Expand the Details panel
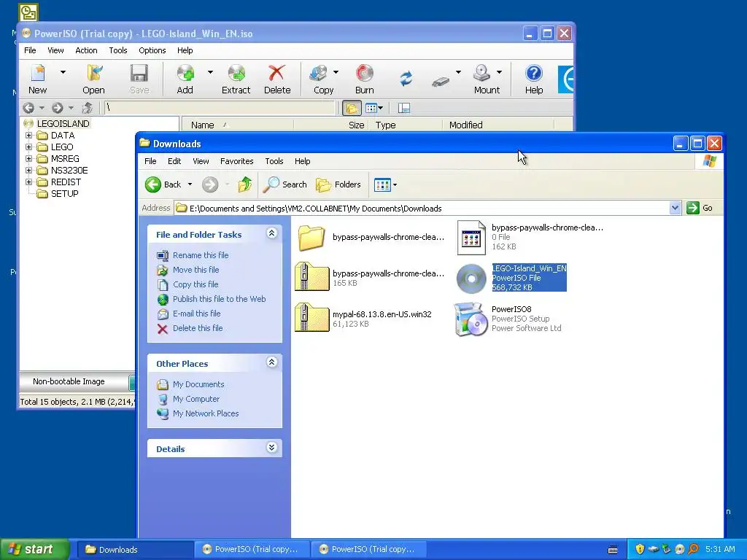This screenshot has height=560, width=747. click(271, 448)
